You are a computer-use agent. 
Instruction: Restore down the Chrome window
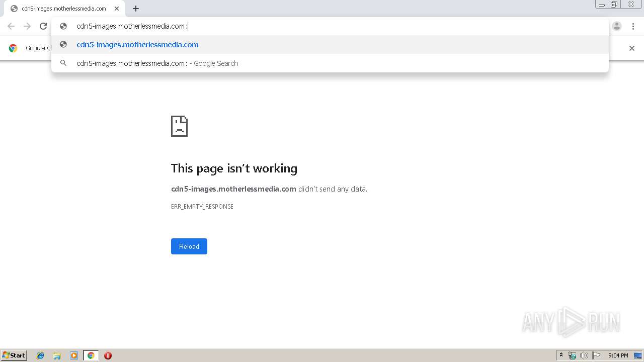coord(614,5)
